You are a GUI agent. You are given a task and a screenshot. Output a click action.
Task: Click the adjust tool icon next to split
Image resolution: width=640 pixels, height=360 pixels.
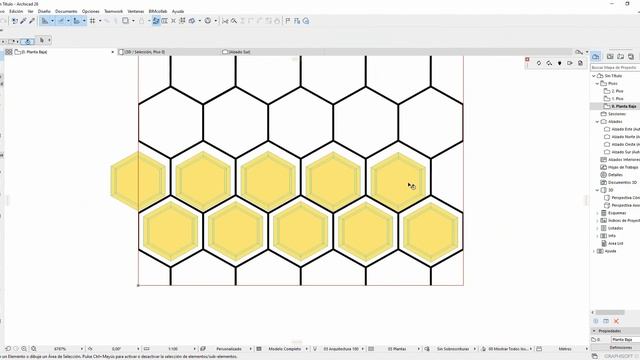tap(234, 21)
